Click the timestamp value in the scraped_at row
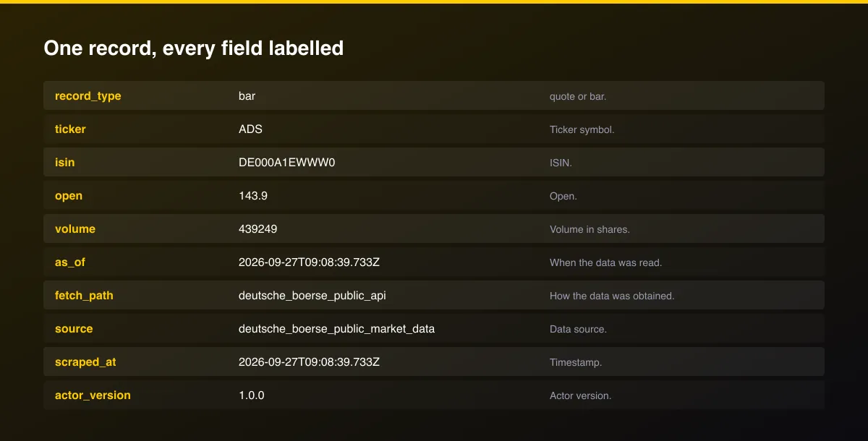Image resolution: width=868 pixels, height=441 pixels. tap(309, 362)
